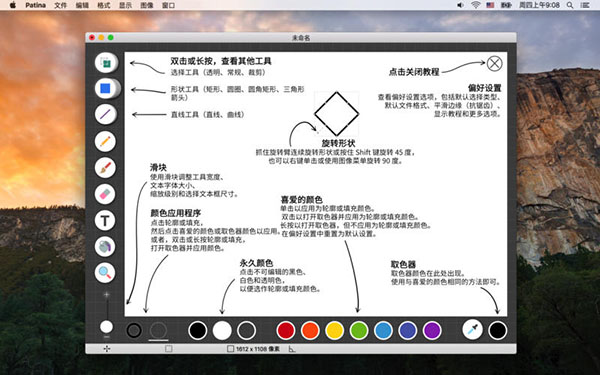Close the tutorial with the X circle
Image resolution: width=600 pixels, height=375 pixels.
point(494,64)
